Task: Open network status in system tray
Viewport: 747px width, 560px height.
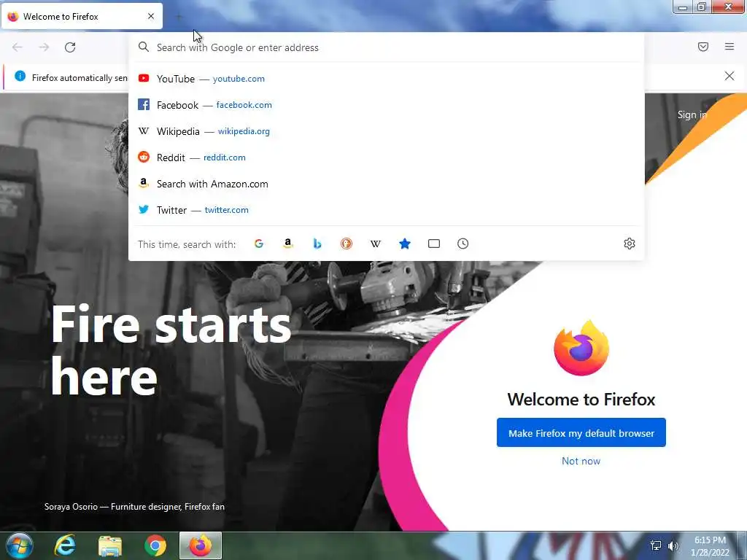Action: tap(656, 545)
